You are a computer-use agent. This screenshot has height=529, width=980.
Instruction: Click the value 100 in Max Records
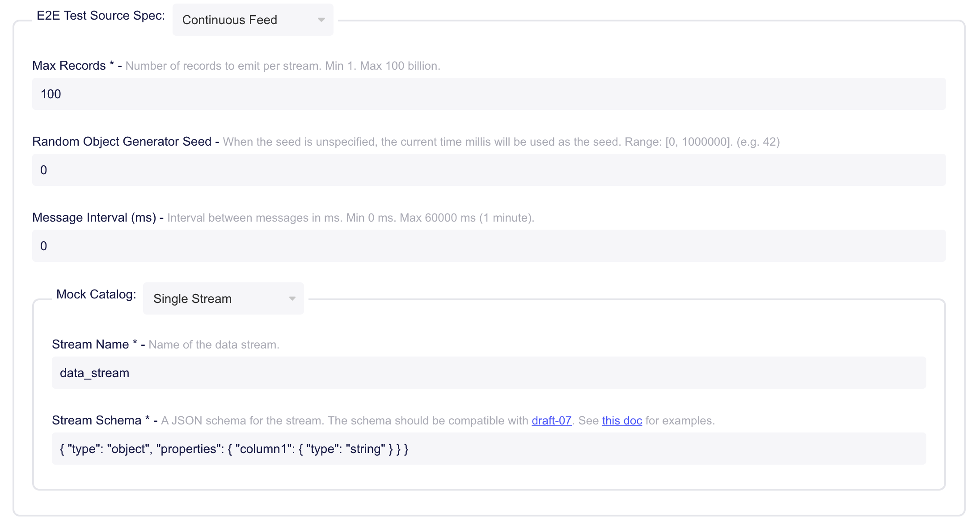pyautogui.click(x=50, y=94)
